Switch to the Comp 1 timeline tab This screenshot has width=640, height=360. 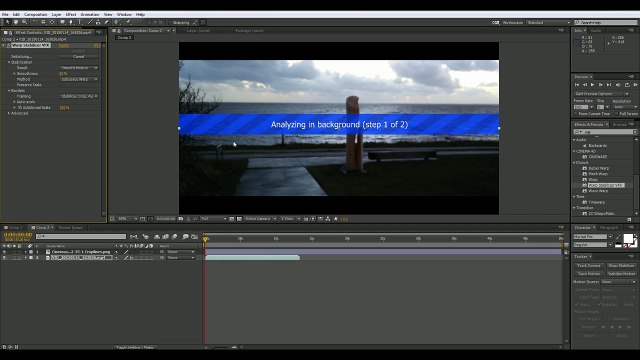pyautogui.click(x=15, y=227)
